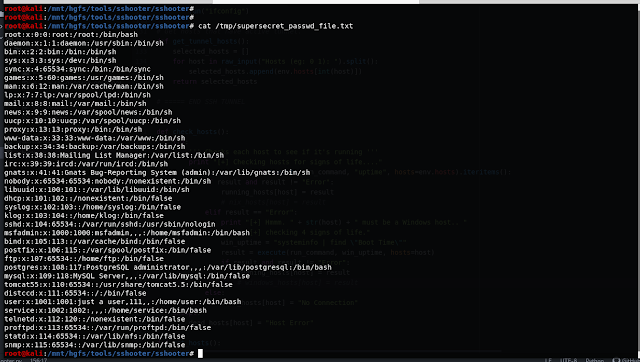Screen dimensions: 640x362
Task: Click the sys:x:3:3 passwd line
Action: click(60, 60)
